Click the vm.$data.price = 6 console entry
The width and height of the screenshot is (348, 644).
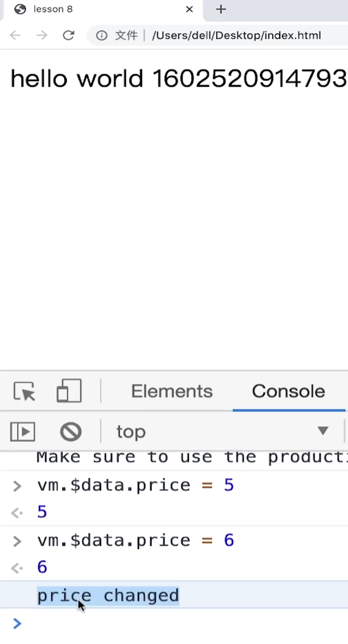click(135, 540)
